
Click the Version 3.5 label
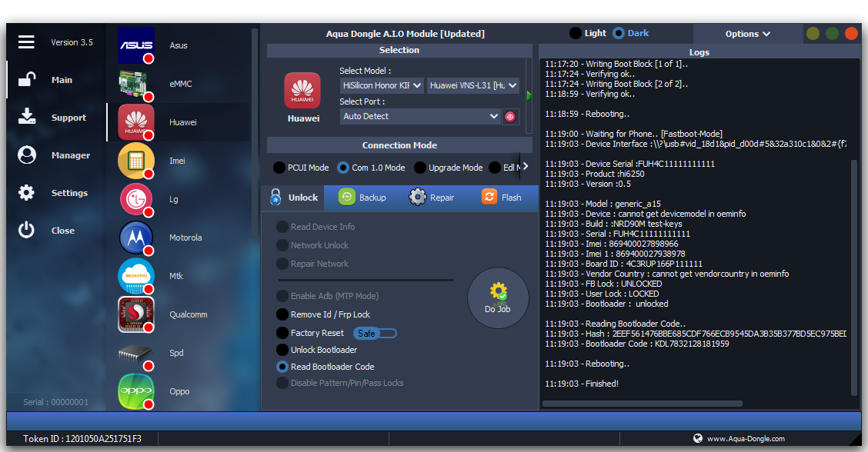coord(72,42)
